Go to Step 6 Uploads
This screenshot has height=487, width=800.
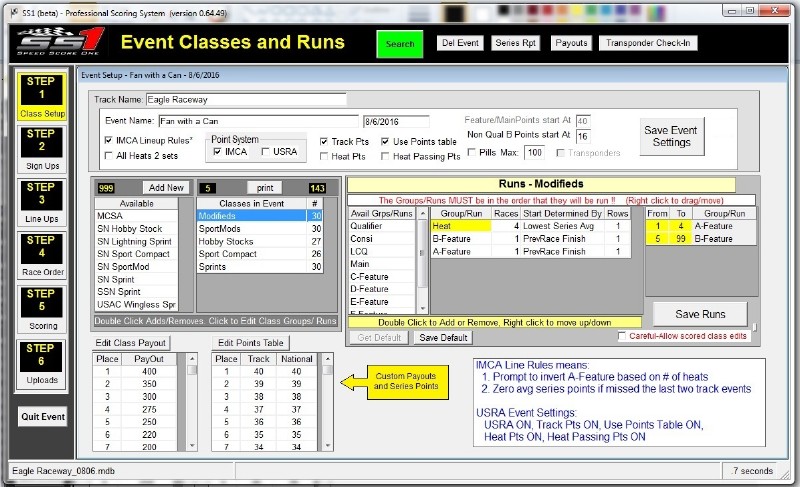click(x=42, y=366)
